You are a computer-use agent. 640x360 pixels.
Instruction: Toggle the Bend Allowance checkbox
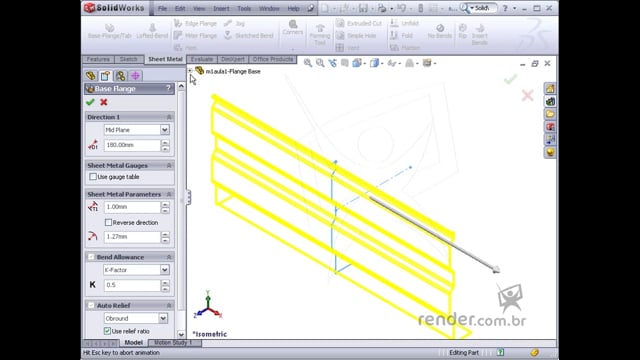pos(91,257)
